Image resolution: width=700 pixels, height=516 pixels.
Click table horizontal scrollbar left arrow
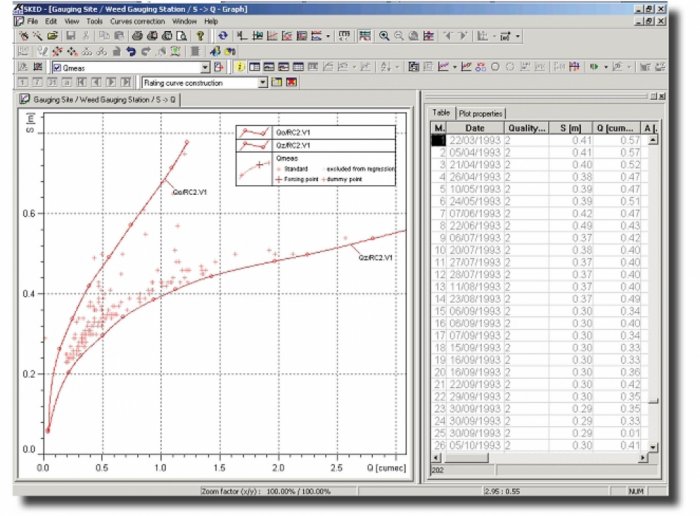(x=436, y=458)
